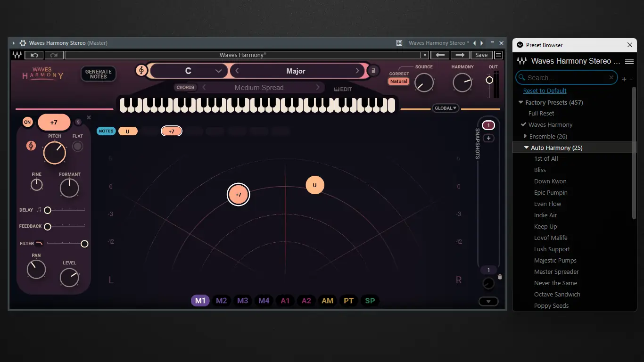The height and width of the screenshot is (362, 644).
Task: Collapse the Factory Presets folder
Action: [520, 102]
